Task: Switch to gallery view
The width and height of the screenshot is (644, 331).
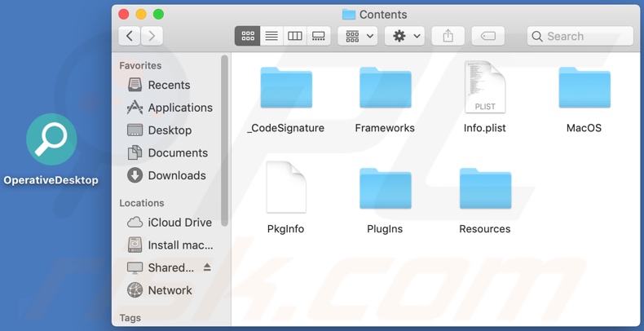Action: coord(319,36)
